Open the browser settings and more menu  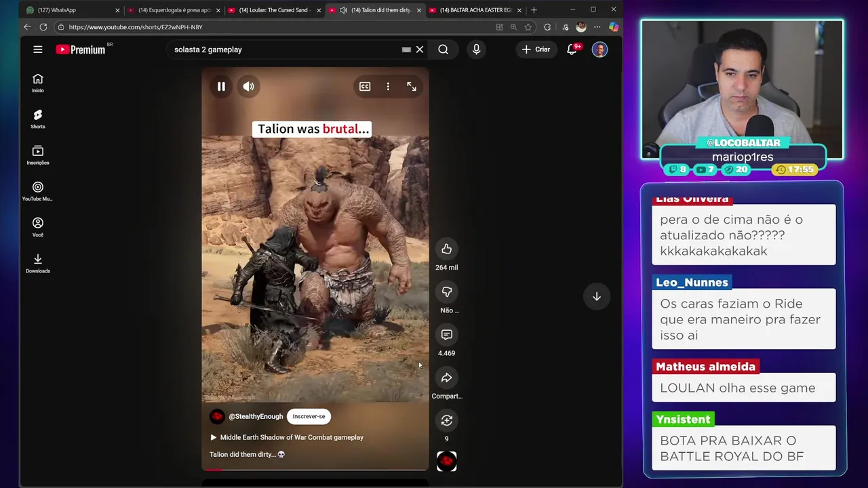[x=597, y=27]
